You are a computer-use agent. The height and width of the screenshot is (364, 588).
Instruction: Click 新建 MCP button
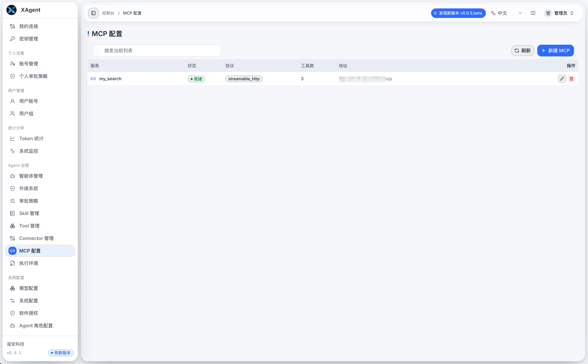[555, 51]
